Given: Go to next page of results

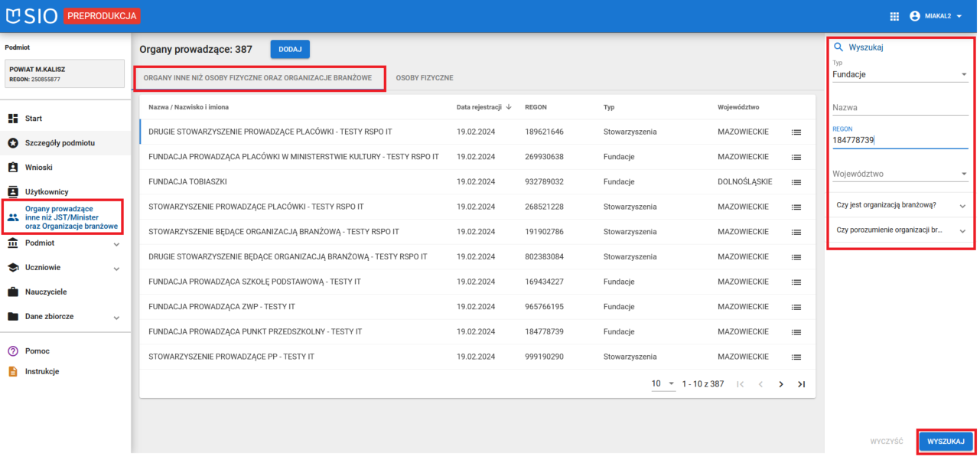Looking at the screenshot, I should (781, 384).
